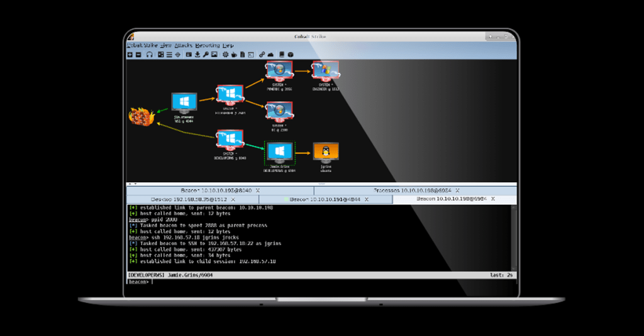Open Credentials via the ID card icon

pyautogui.click(x=189, y=55)
